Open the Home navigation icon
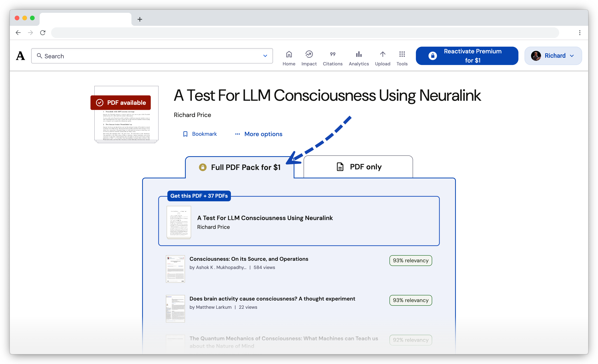Viewport: 598px width, 364px height. 289,54
